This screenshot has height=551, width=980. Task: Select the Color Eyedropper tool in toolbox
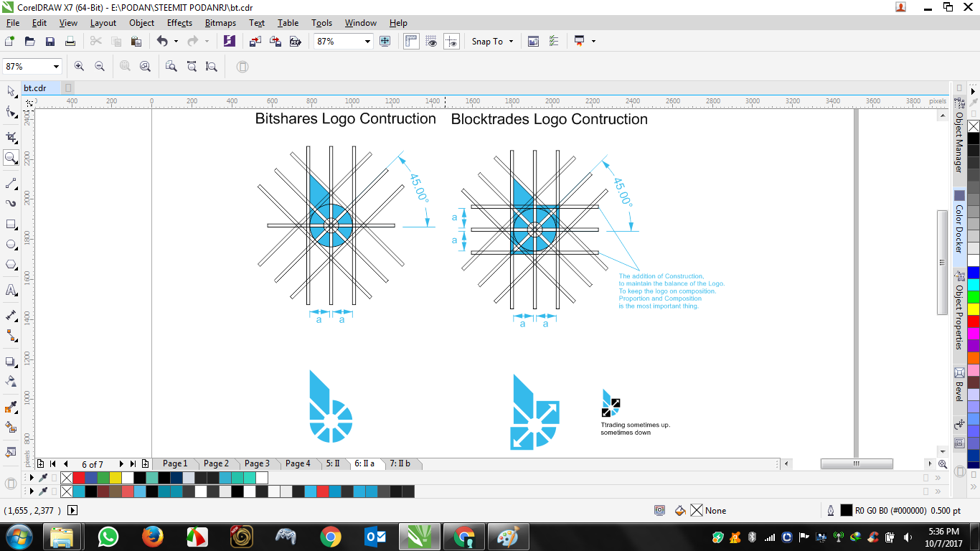coord(11,408)
